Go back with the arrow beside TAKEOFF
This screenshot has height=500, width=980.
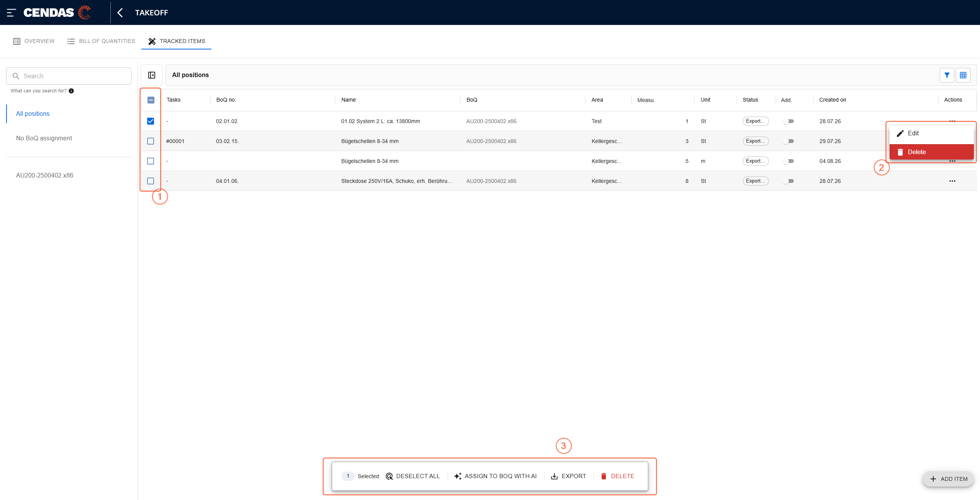point(120,13)
